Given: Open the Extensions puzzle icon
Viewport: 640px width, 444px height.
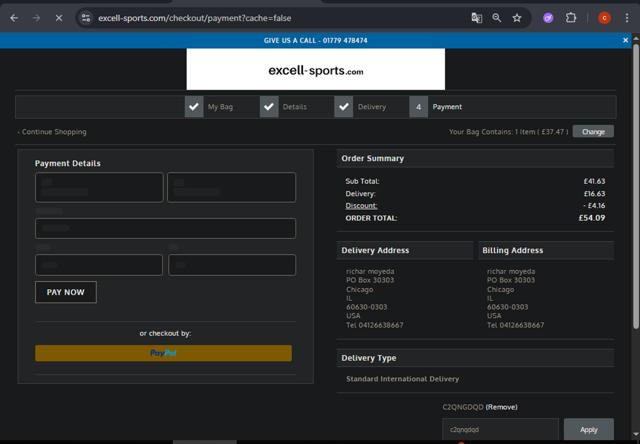Looking at the screenshot, I should coord(571,18).
